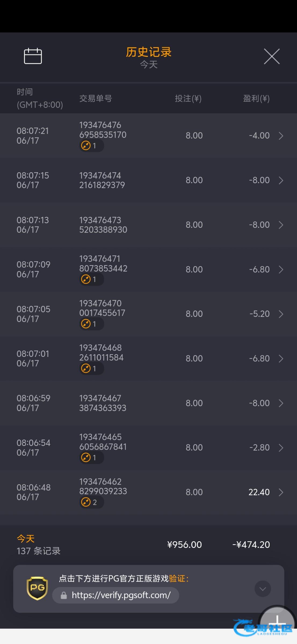Tap the orange 验证 verification text
Screen dimensions: 297x644
coord(177,579)
